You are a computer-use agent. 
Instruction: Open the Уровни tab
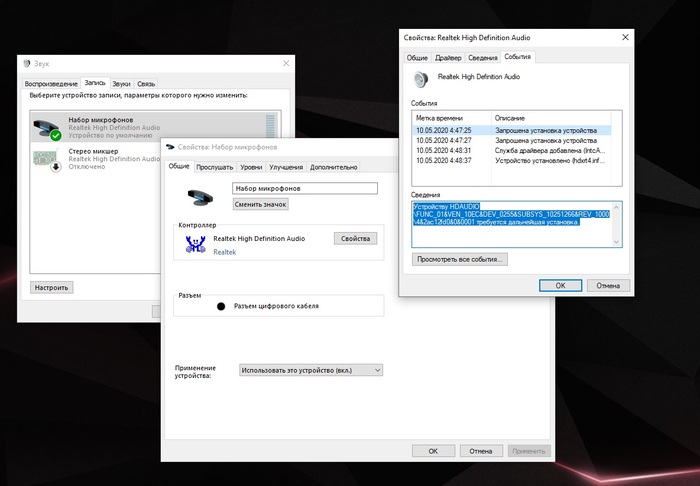[x=252, y=167]
